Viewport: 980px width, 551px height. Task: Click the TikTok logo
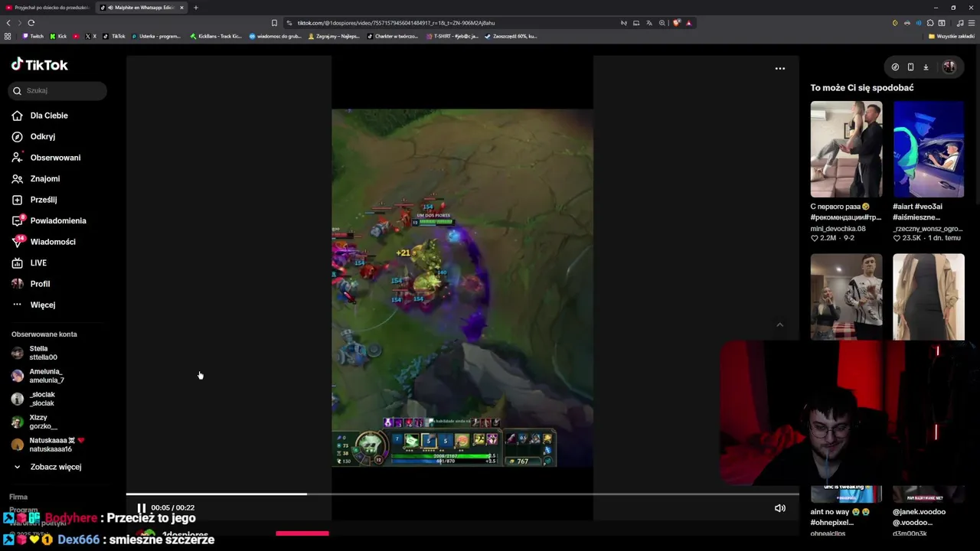click(40, 65)
